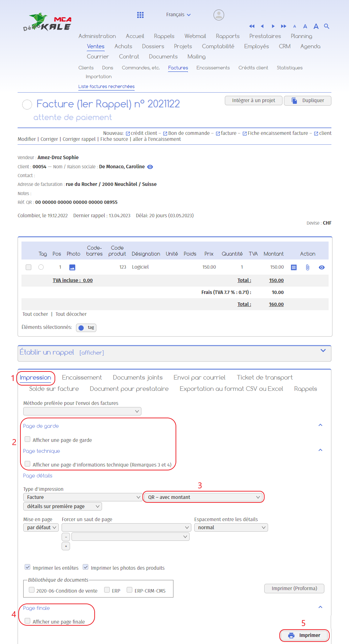The width and height of the screenshot is (349, 644).
Task: Open the line details list icon
Action: click(294, 267)
